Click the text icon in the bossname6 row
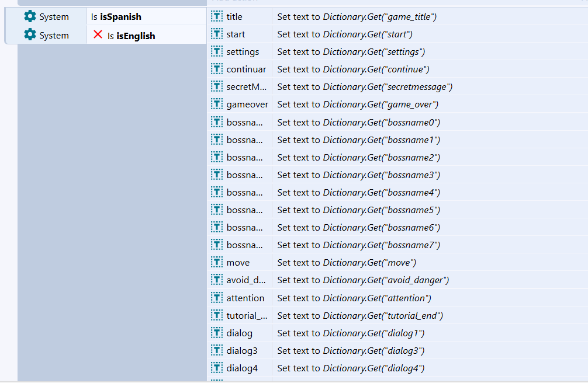The image size is (588, 383). tap(217, 228)
